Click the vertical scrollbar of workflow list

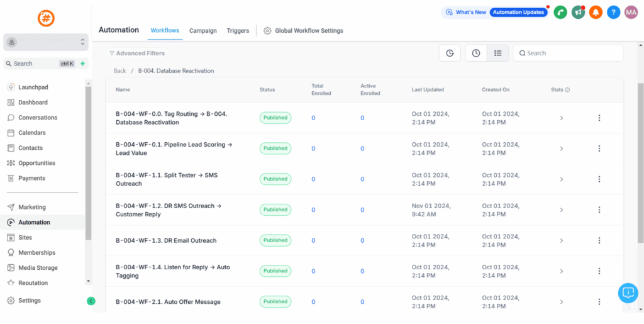click(x=640, y=164)
